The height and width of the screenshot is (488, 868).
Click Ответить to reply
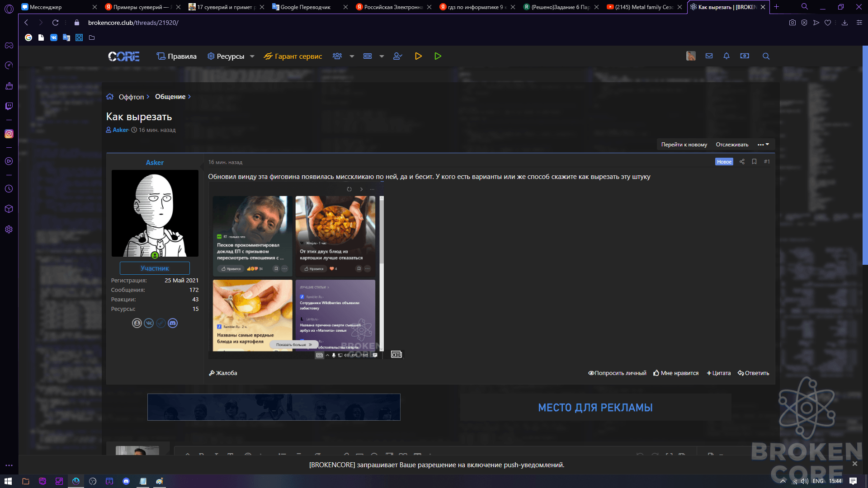753,373
